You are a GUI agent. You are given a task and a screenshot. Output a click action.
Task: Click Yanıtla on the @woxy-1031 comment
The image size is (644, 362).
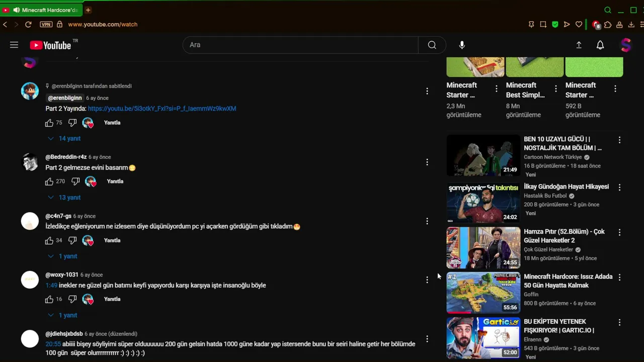[x=112, y=299]
